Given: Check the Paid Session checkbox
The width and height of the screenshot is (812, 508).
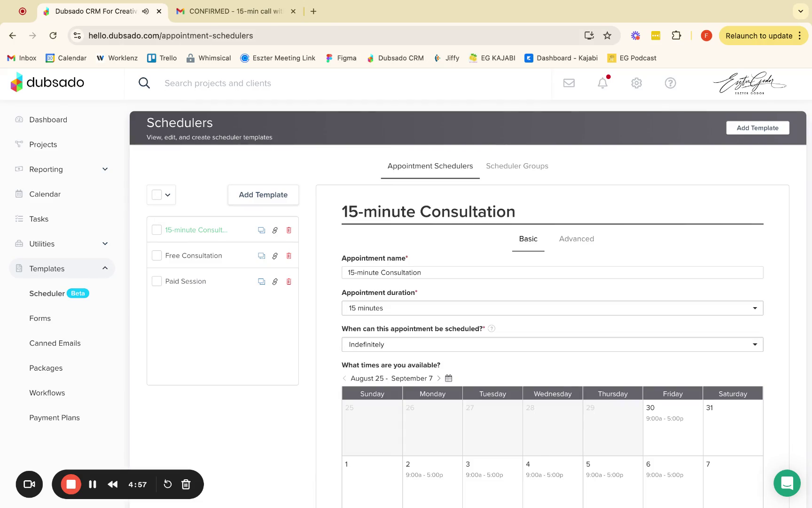Looking at the screenshot, I should 157,282.
